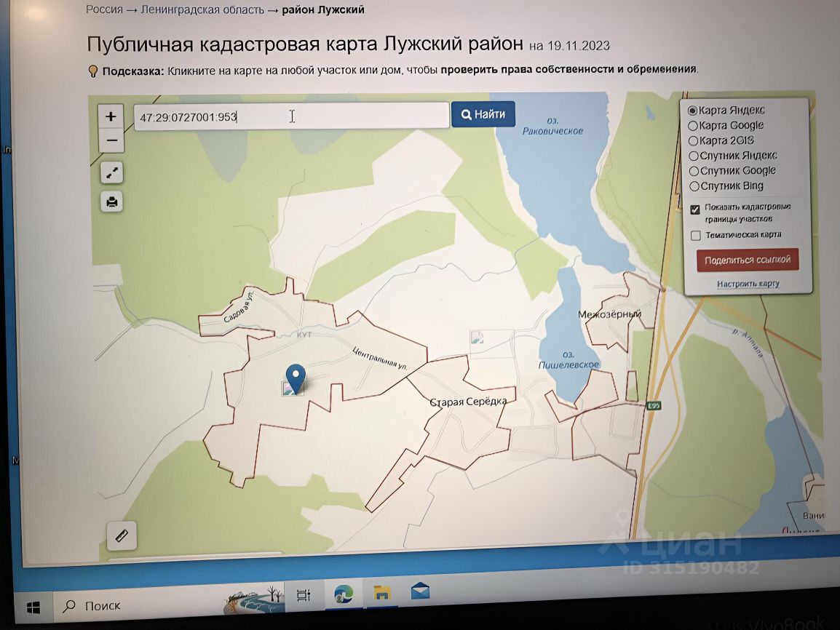Select Карта Google radio option
The width and height of the screenshot is (840, 630).
[x=693, y=126]
